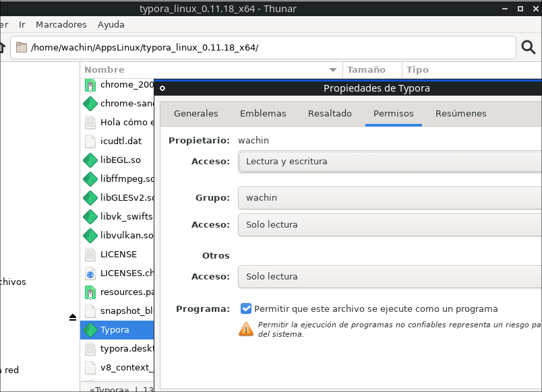Click the libvulkan.so file icon
Viewport: 542px width, 392px height.
point(90,236)
